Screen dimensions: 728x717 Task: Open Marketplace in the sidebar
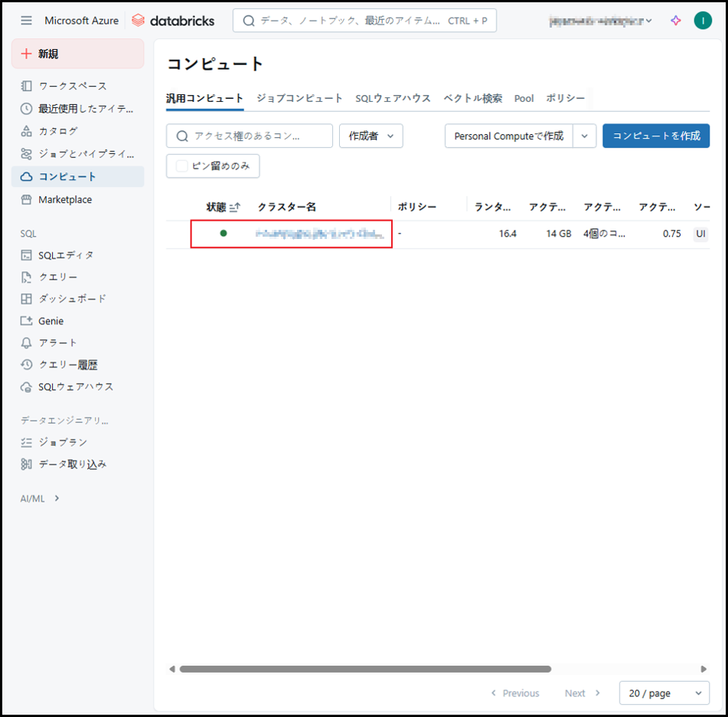[65, 199]
